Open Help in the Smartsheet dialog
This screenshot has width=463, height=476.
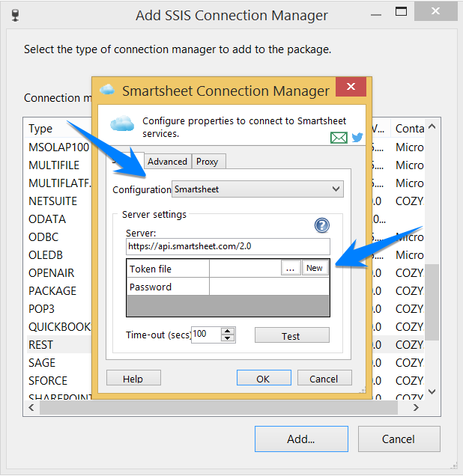[133, 378]
